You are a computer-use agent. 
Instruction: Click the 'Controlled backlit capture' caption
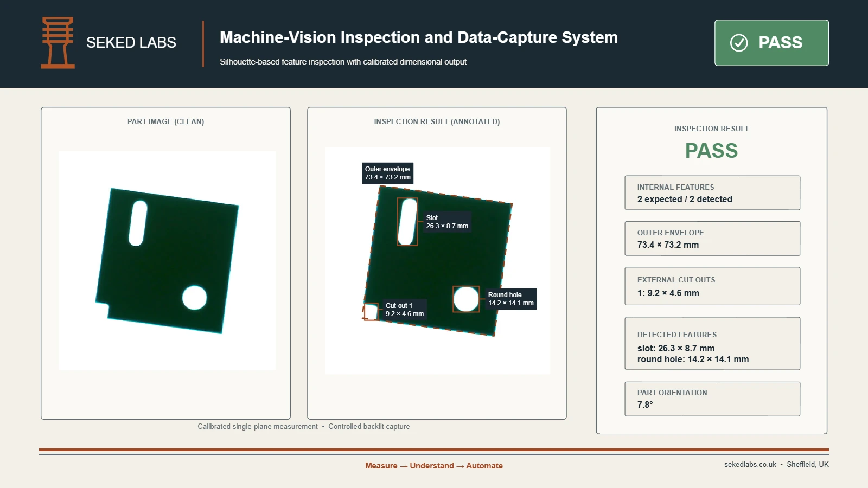pyautogui.click(x=369, y=427)
